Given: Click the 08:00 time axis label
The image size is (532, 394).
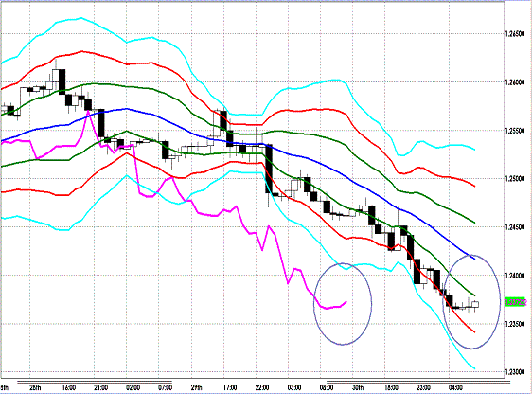Looking at the screenshot, I should click(x=327, y=387).
